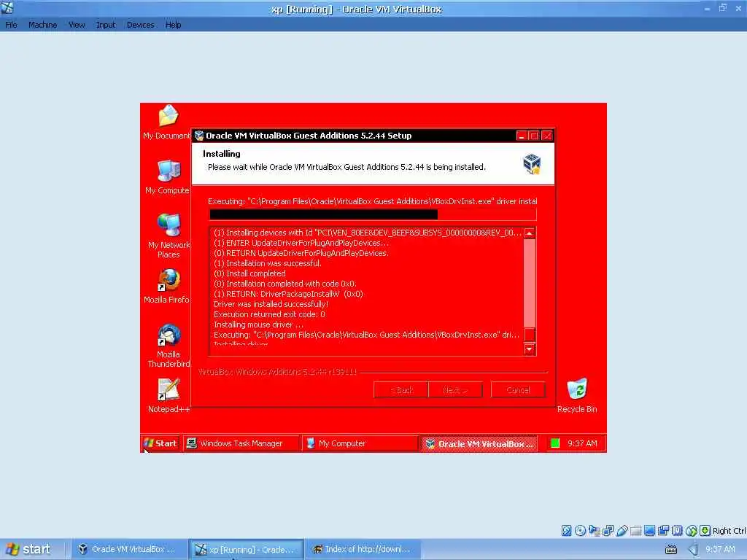Viewport: 747px width, 560px height.
Task: Click the VirtualBox logo in the window title bar
Action: pyautogui.click(x=7, y=7)
